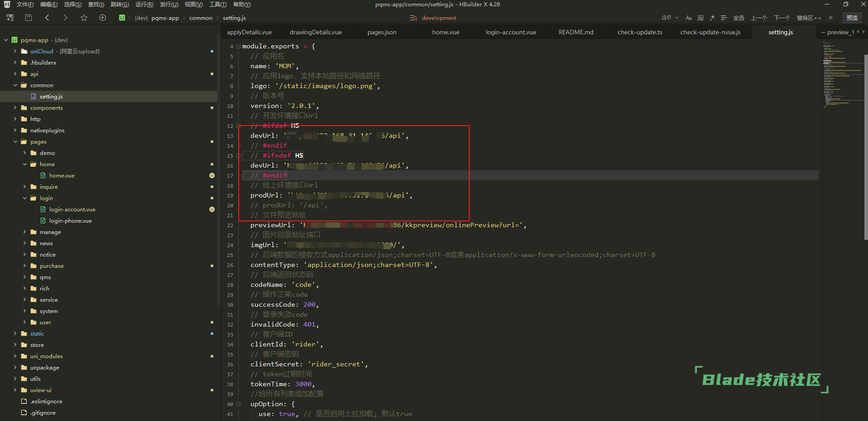Switch to the README.md tab
Screen dimensions: 868x421
point(576,33)
